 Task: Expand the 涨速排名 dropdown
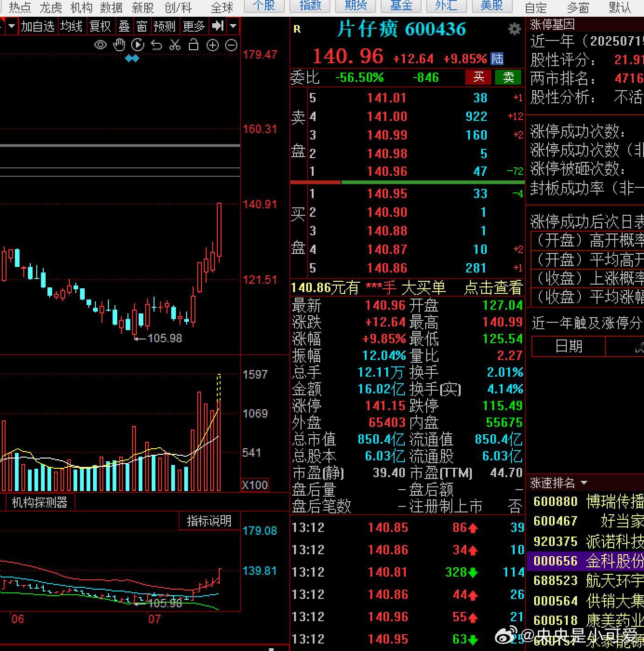pos(584,483)
